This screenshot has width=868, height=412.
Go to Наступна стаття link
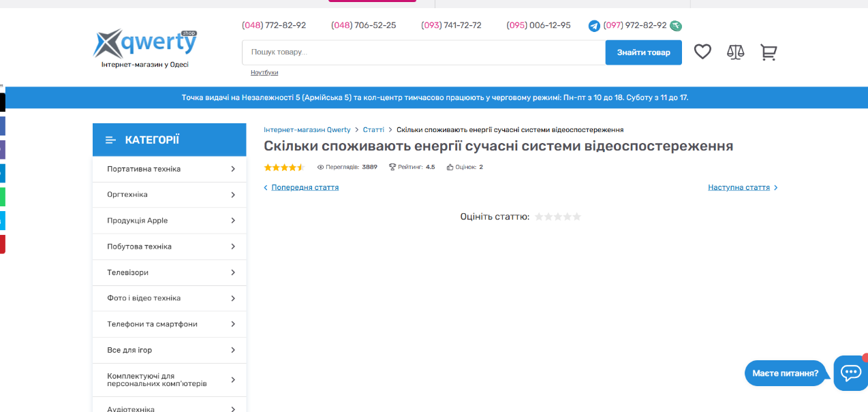[x=739, y=187]
